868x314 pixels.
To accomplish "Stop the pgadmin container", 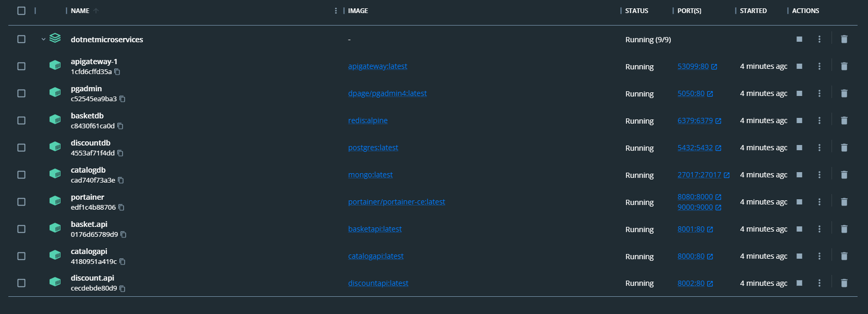I will [x=799, y=93].
